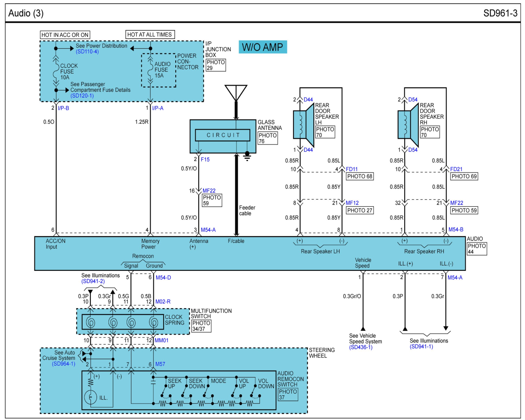525x420 pixels.
Task: Click the Rear Speaker LH label
Action: coord(320,252)
